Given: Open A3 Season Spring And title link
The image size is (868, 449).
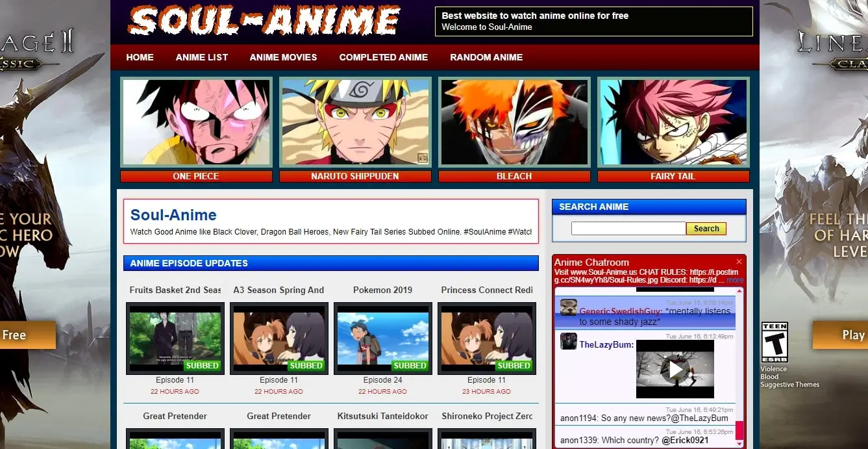Looking at the screenshot, I should coord(279,290).
